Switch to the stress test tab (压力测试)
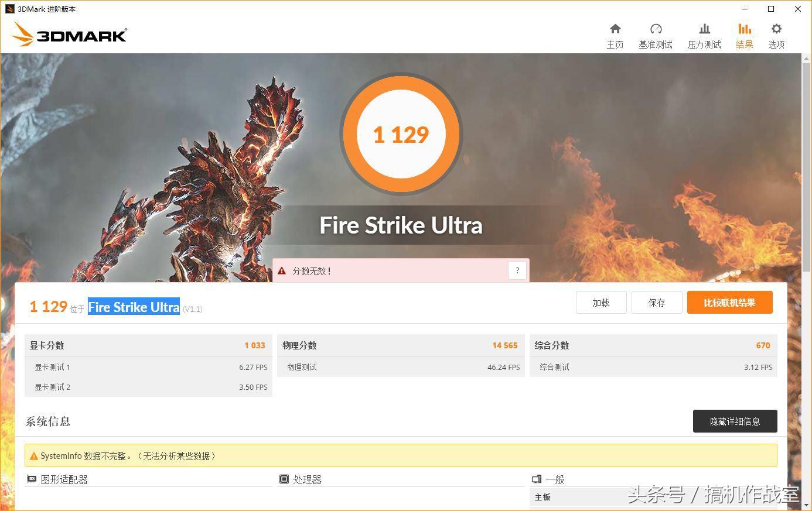 point(704,34)
